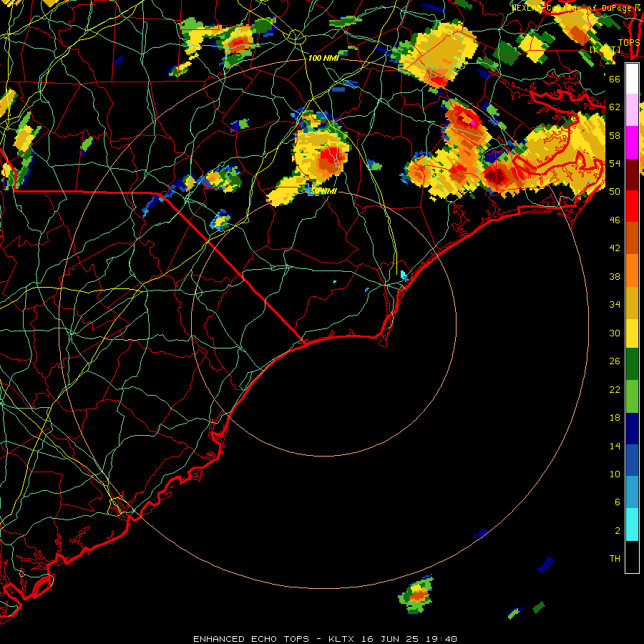The image size is (644, 644).
Task: Click the legend value label 54
Action: pos(615,163)
